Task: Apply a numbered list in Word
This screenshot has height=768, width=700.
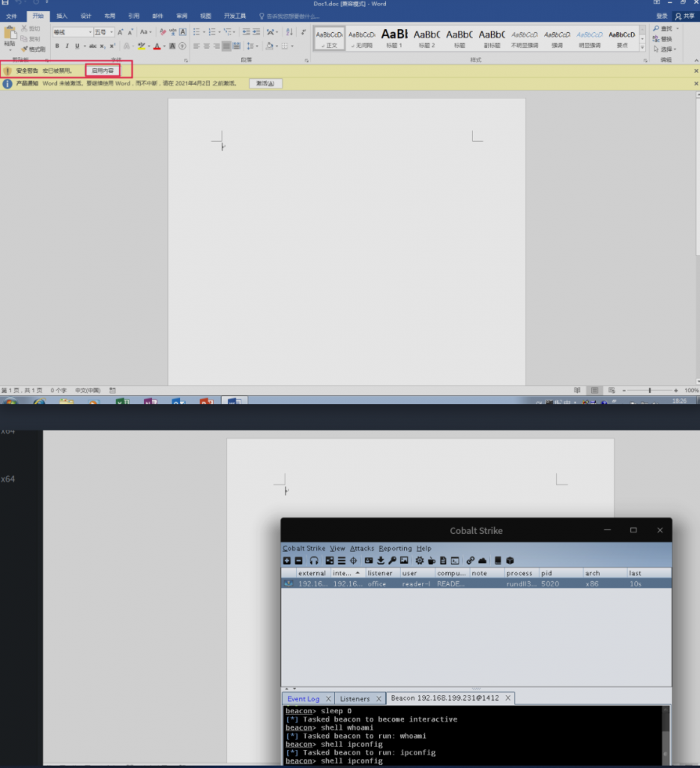Action: [x=211, y=31]
